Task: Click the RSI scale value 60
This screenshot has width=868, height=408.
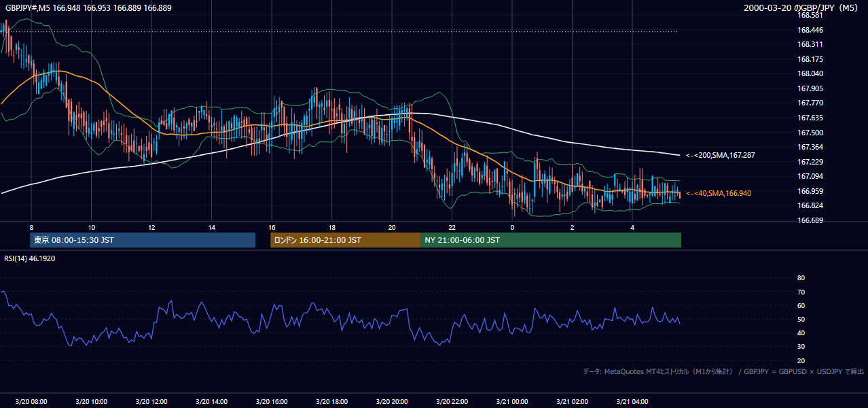Action: (801, 305)
